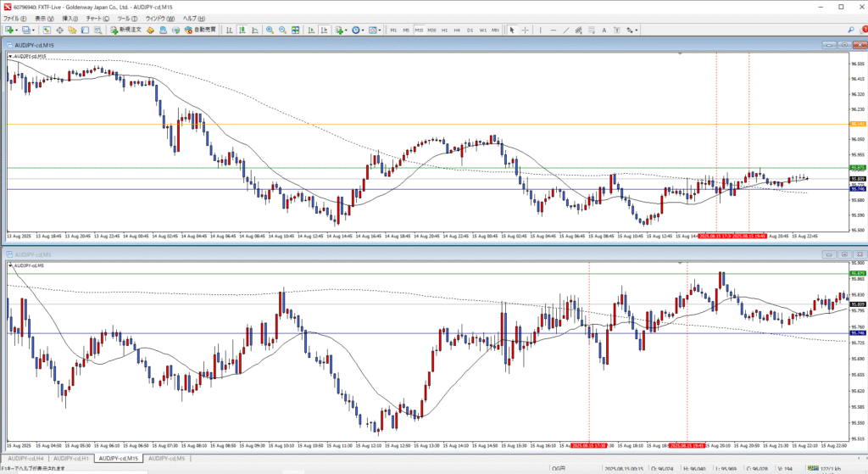Viewport: 868px width, 474px height.
Task: Select the M1 timeframe
Action: (x=393, y=30)
